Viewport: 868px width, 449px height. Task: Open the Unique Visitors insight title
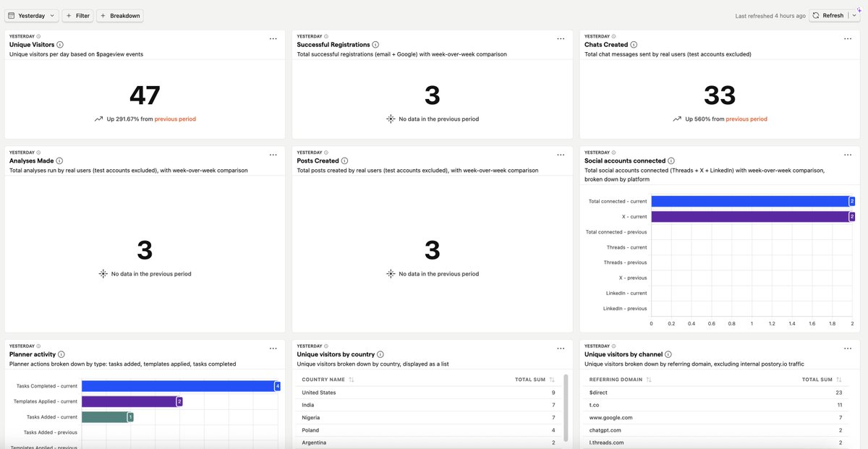pos(32,45)
